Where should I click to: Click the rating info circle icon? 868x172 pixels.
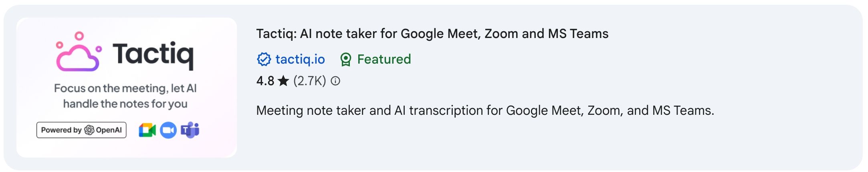(x=335, y=81)
